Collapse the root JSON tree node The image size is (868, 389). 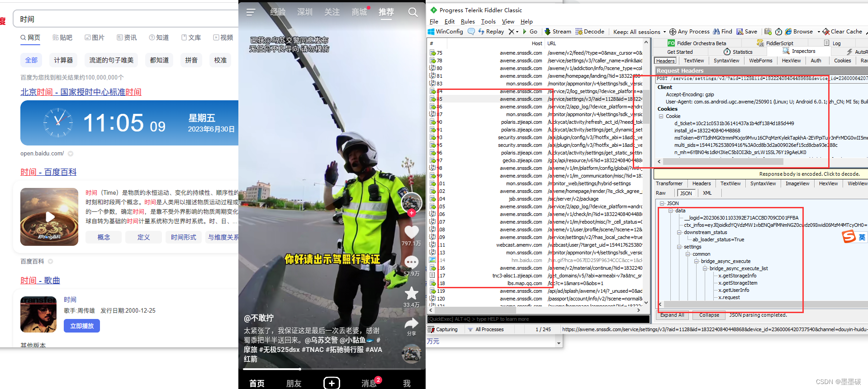662,203
